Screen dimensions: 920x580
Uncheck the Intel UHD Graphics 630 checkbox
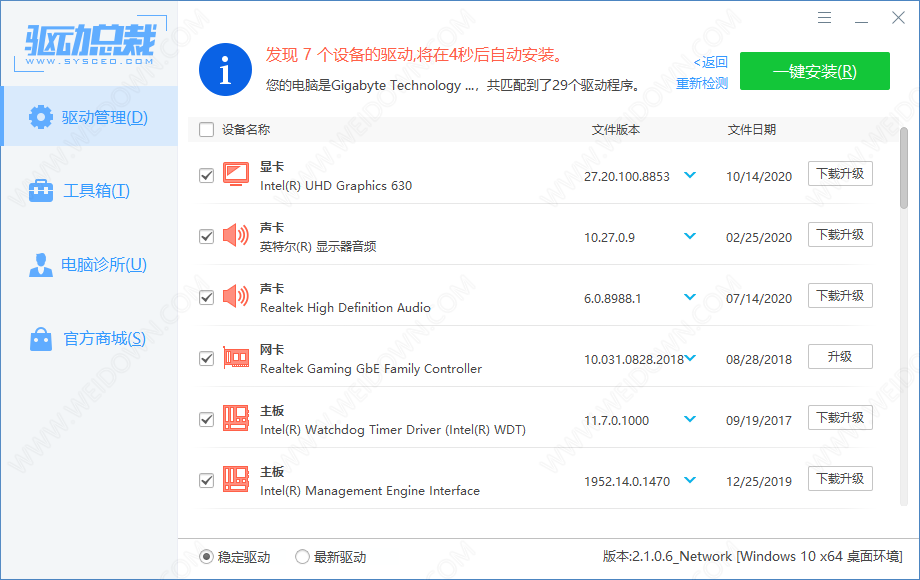[207, 175]
